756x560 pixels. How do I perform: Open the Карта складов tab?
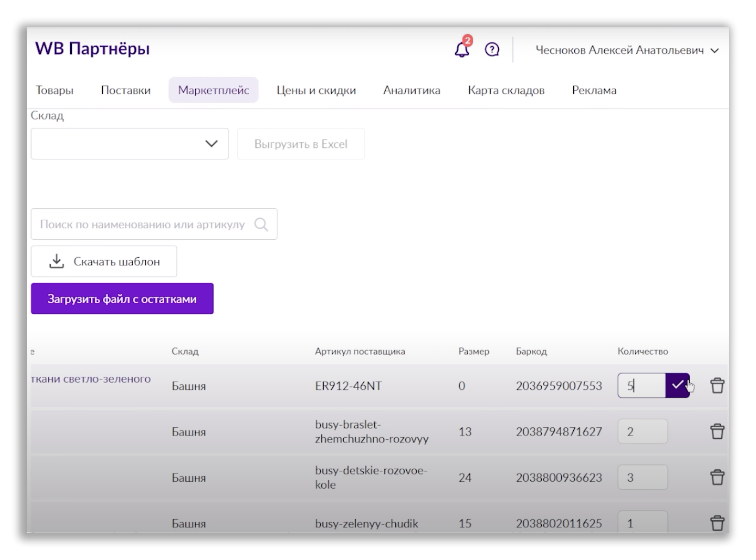coord(506,90)
